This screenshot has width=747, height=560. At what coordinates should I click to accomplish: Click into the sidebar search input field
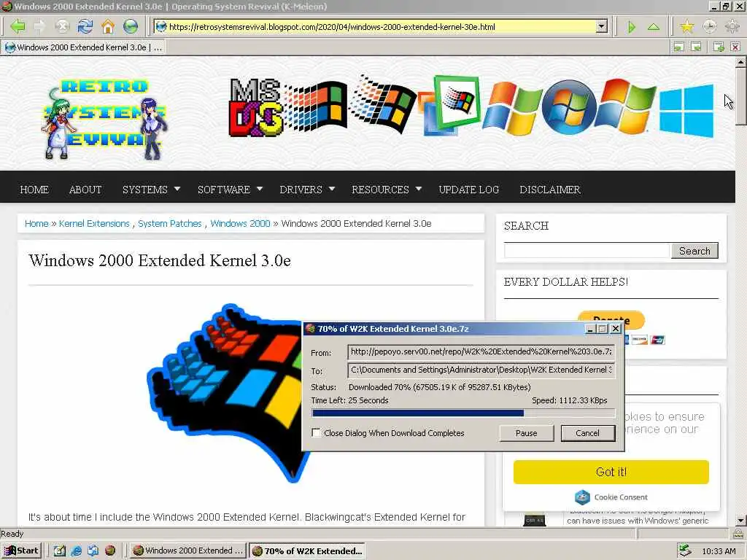587,251
